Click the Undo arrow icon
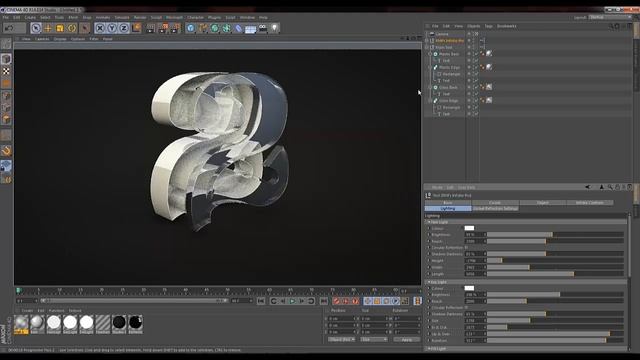Screen dimensions: 640x360 pos(9,28)
